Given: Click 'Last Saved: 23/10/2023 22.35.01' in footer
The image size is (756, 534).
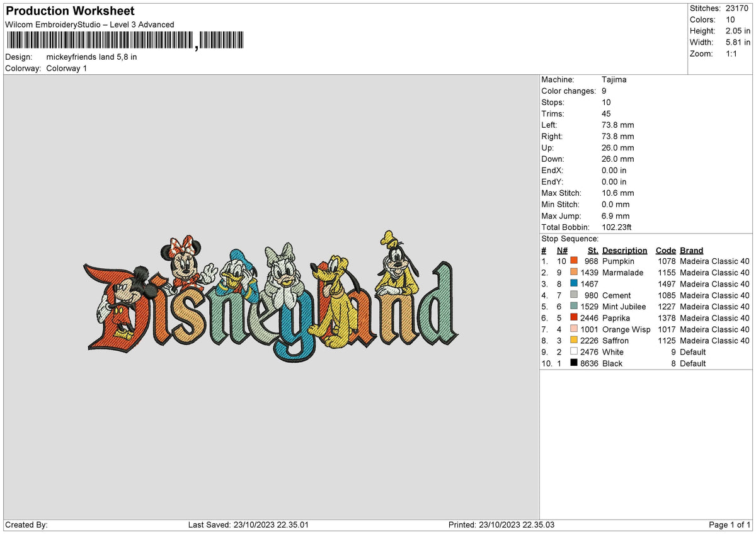Looking at the screenshot, I should click(x=248, y=525).
